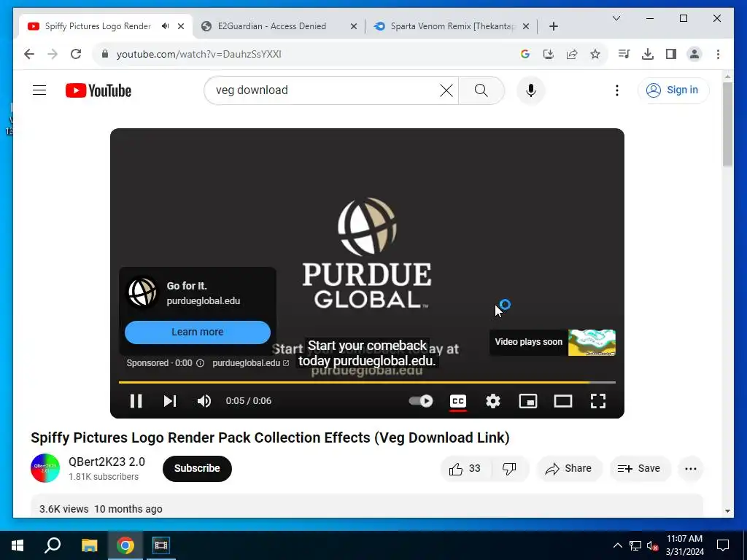Show hidden system tray icons
Image resolution: width=747 pixels, height=560 pixels.
point(617,545)
